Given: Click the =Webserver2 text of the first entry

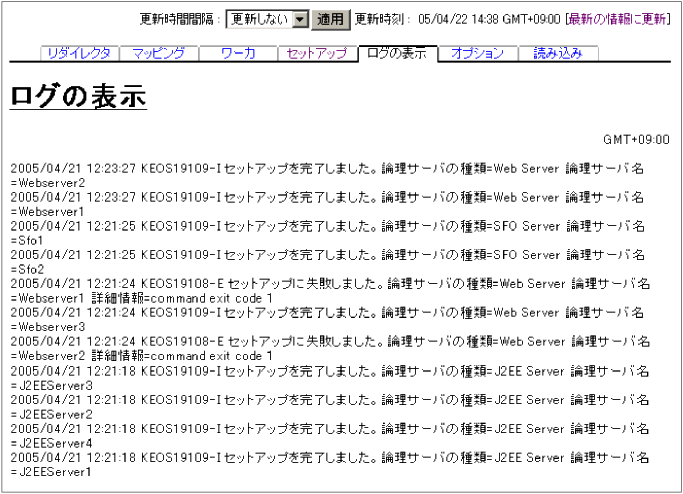Looking at the screenshot, I should click(48, 183).
